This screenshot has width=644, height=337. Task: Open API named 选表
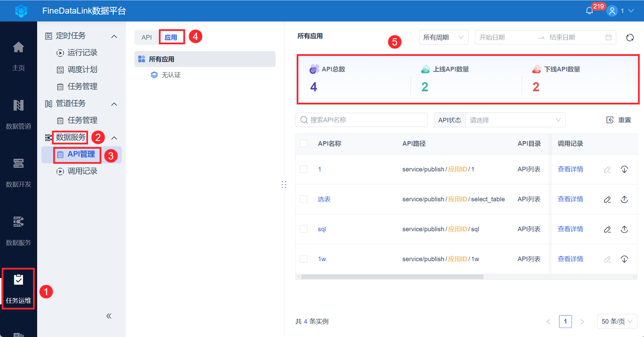[x=324, y=199]
